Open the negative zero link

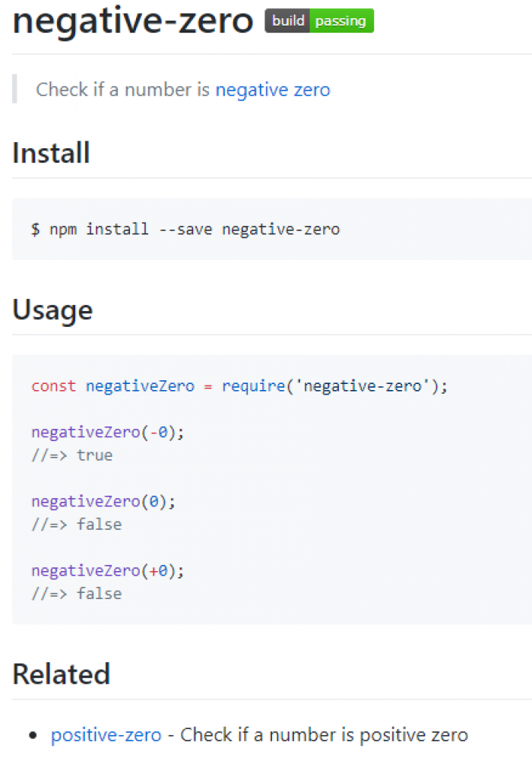tap(273, 90)
